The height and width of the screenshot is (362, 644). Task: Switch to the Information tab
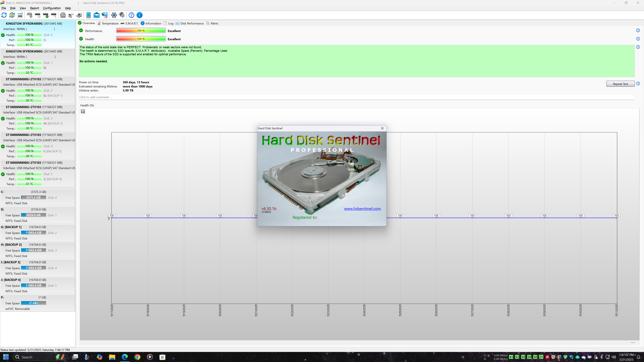pyautogui.click(x=151, y=23)
